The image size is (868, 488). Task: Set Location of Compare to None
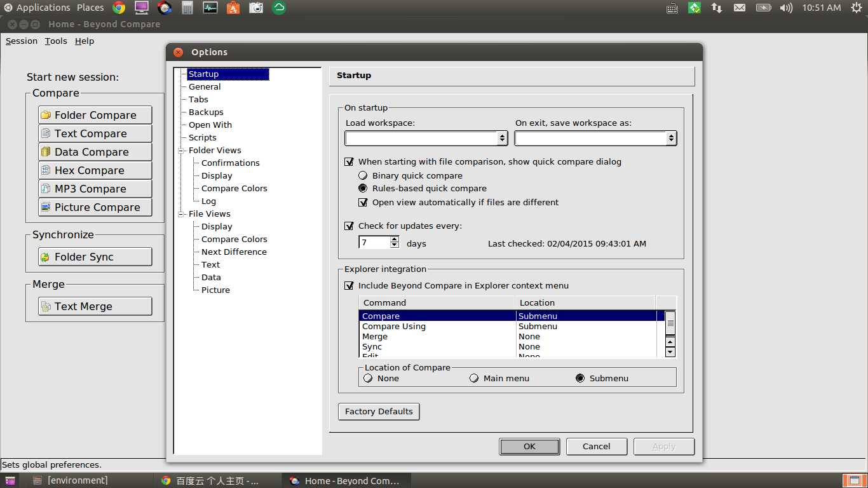point(368,378)
